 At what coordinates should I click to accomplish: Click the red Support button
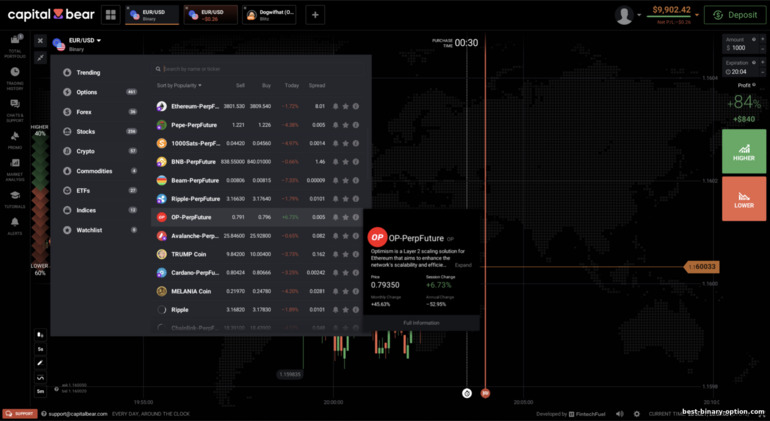point(20,414)
